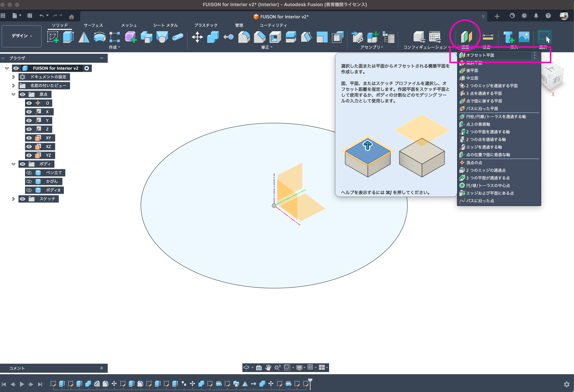Select オフセット平面 menu entry
574x392 pixels.
tap(480, 55)
